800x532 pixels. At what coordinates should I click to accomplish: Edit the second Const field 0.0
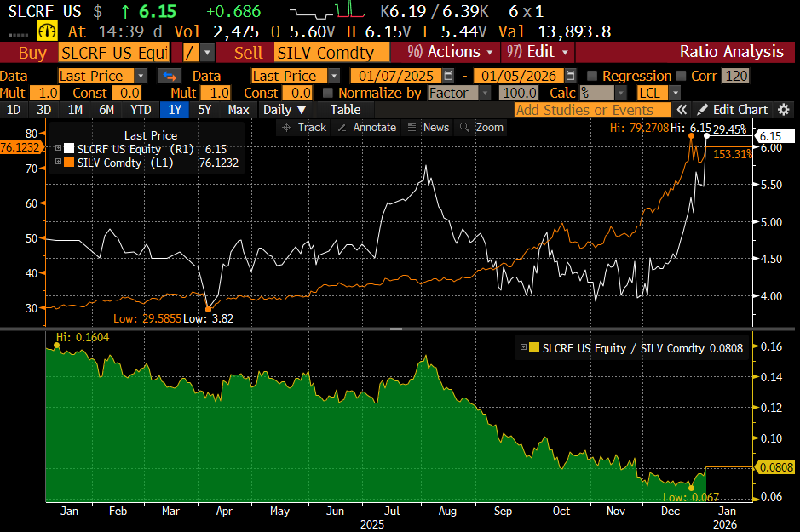297,93
